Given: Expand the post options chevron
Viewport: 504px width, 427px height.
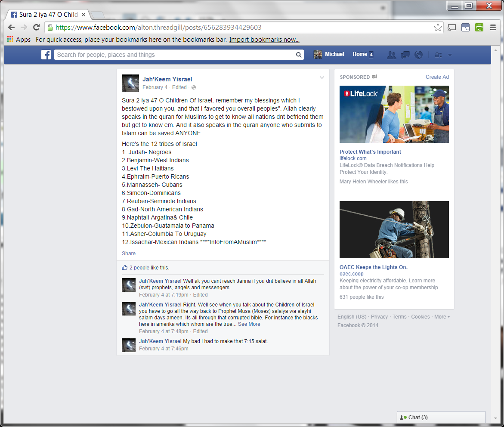Looking at the screenshot, I should point(322,77).
